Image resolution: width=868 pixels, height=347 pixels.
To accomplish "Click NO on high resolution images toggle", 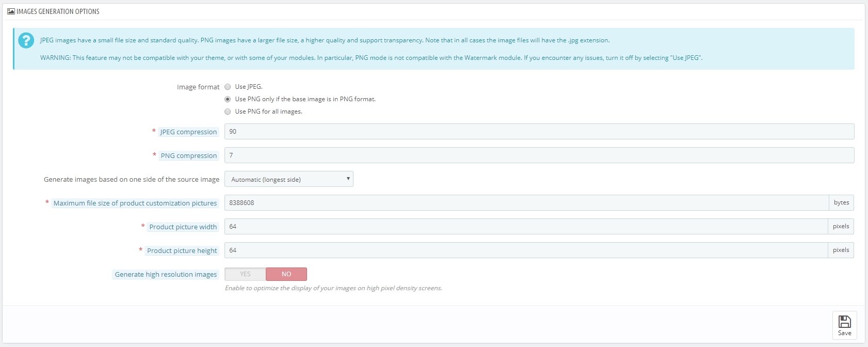I will 286,274.
